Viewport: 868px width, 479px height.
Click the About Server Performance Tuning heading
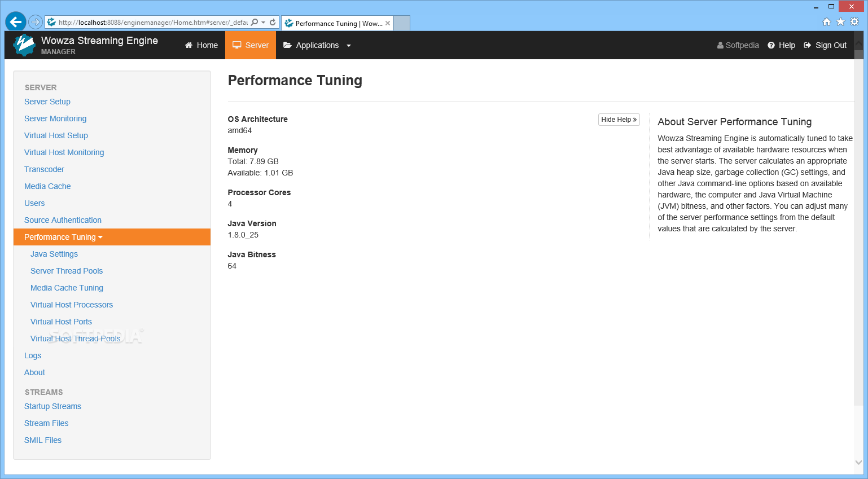pyautogui.click(x=735, y=122)
